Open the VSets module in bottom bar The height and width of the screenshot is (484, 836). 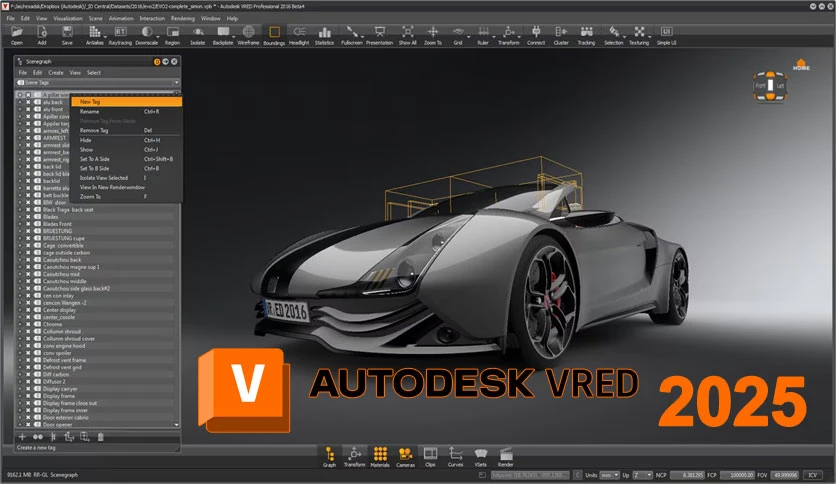(x=480, y=454)
